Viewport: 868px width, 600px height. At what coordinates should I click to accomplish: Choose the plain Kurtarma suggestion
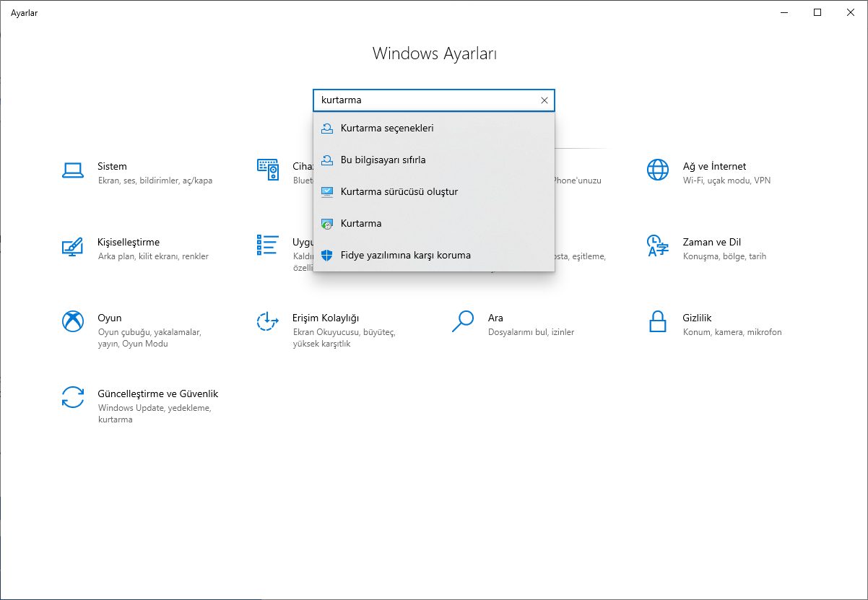point(434,224)
